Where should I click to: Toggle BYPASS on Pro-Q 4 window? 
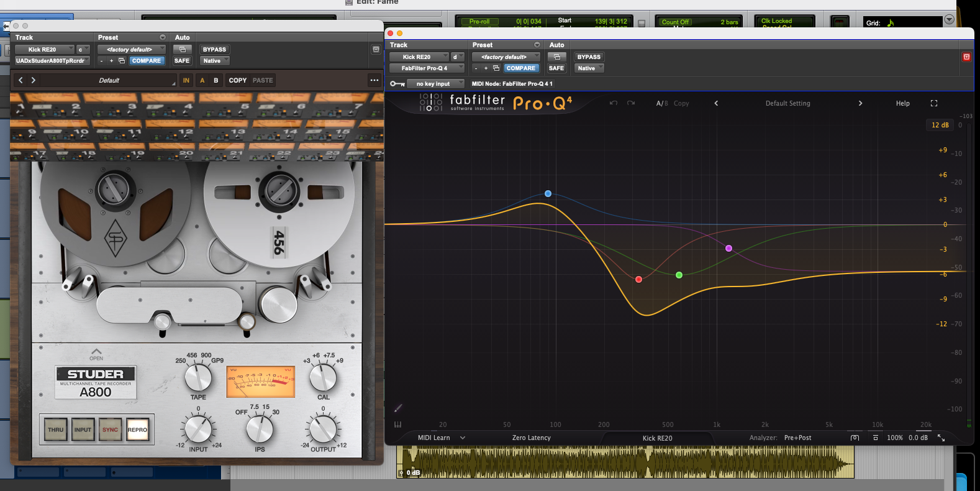(x=589, y=57)
